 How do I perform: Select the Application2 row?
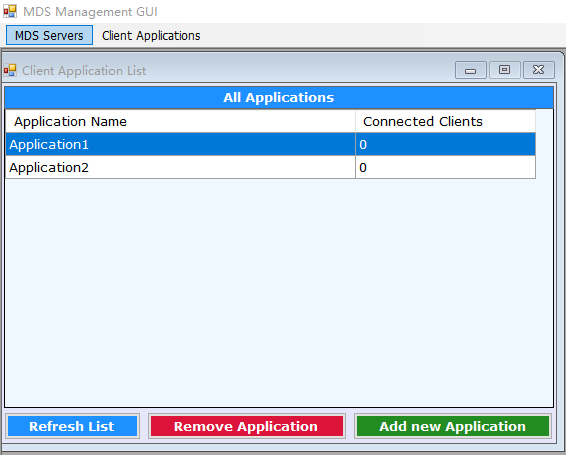pyautogui.click(x=270, y=168)
